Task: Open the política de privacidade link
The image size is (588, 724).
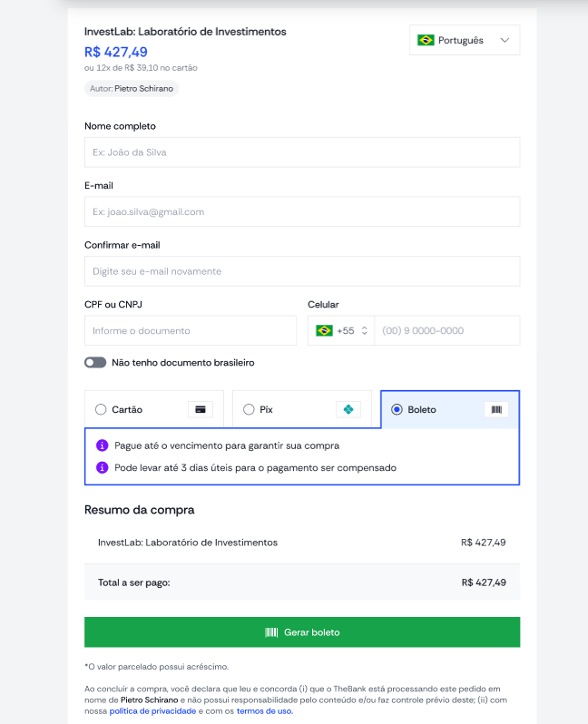Action: click(x=152, y=711)
